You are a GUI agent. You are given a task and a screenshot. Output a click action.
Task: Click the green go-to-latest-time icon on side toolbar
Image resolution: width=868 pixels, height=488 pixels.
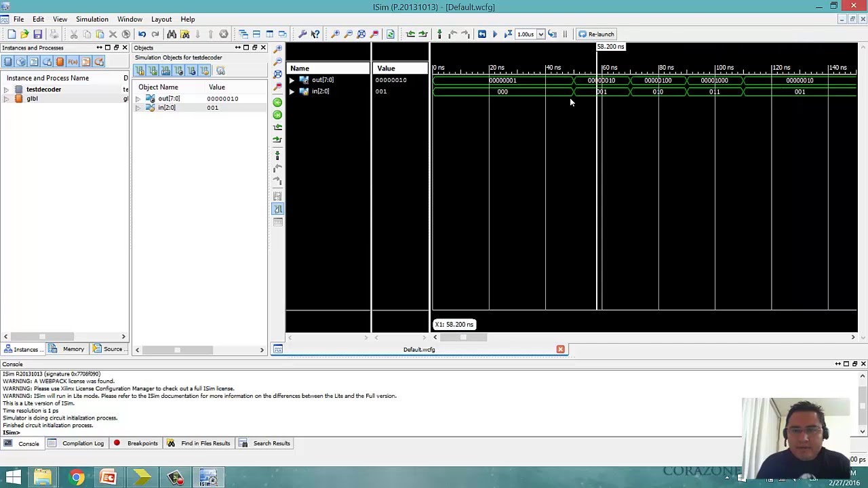tap(277, 115)
